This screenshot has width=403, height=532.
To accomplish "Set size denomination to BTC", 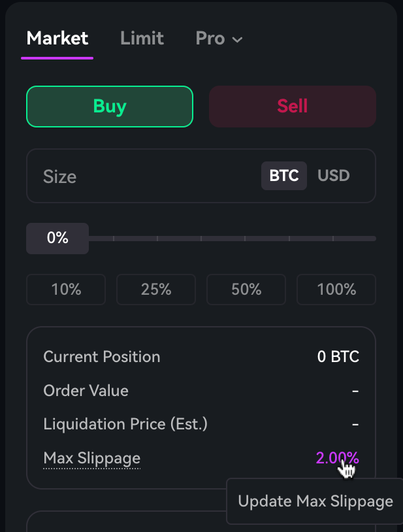I will [x=284, y=176].
